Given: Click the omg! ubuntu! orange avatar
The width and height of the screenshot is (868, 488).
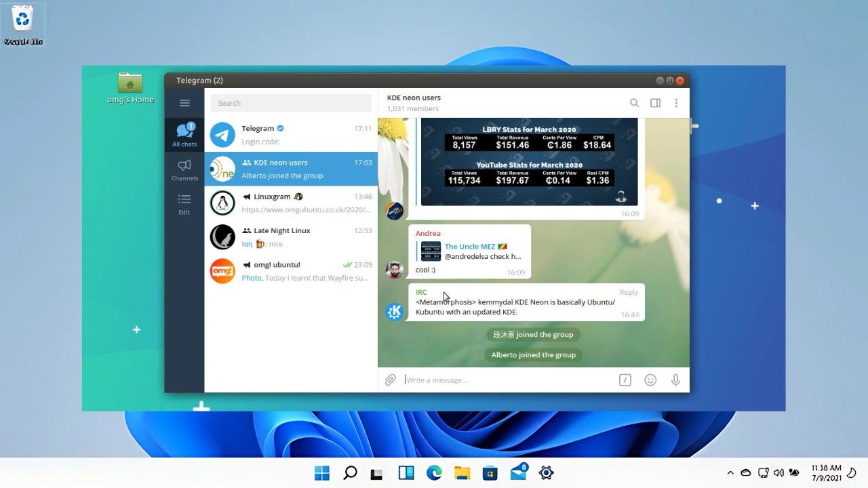Looking at the screenshot, I should click(222, 271).
